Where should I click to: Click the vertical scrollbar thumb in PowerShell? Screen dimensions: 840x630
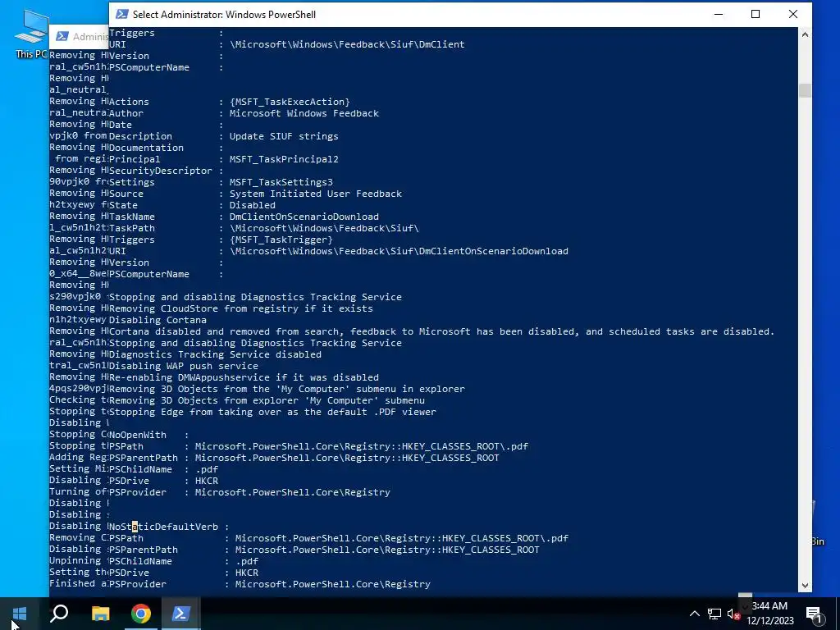pos(805,90)
